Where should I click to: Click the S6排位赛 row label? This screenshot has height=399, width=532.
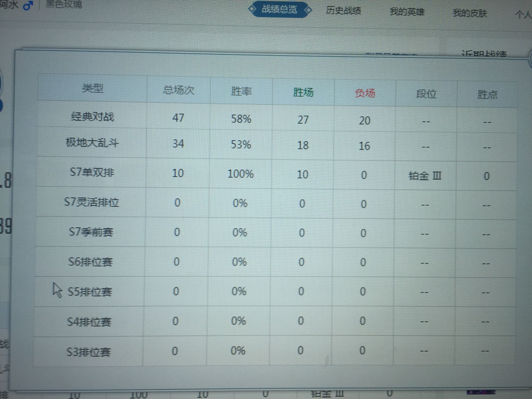point(90,262)
